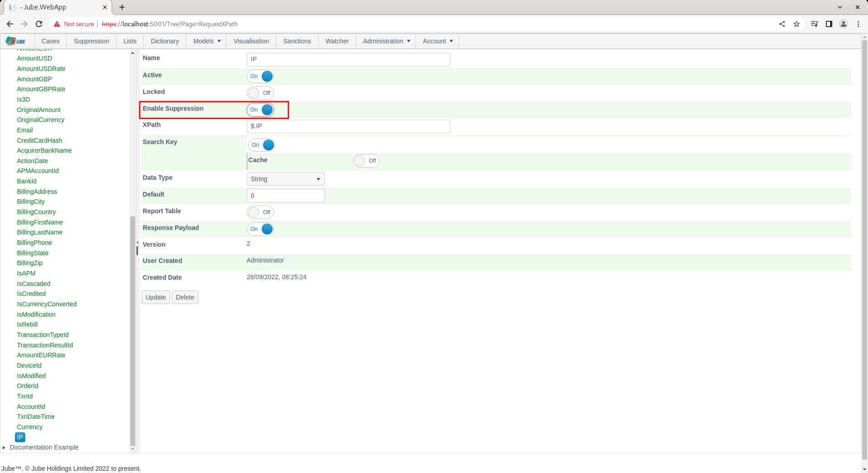Screen dimensions: 868x473
Task: Click the Default value field
Action: point(286,196)
